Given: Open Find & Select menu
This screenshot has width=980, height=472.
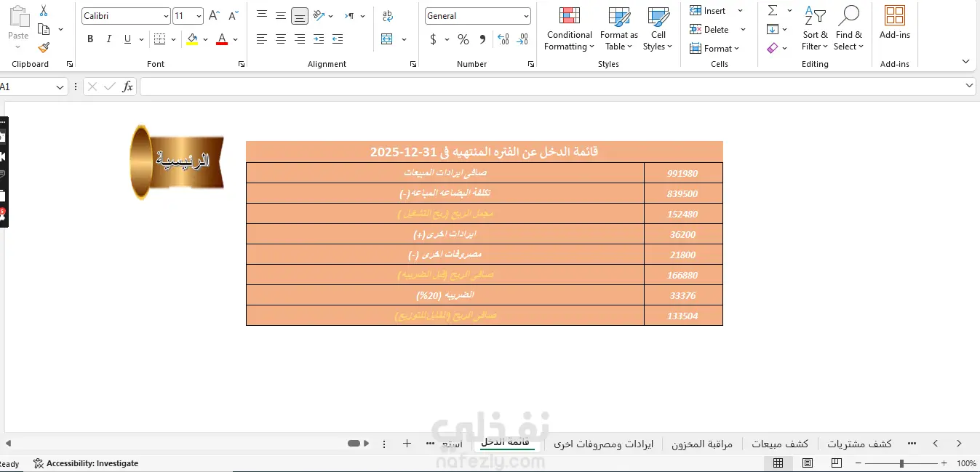Looking at the screenshot, I should coord(849,28).
